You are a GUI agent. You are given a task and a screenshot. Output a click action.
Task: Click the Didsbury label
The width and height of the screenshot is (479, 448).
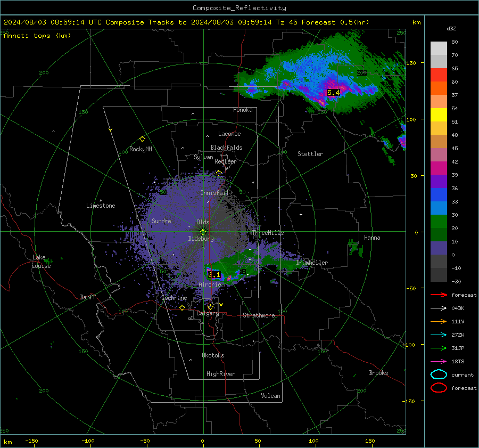(201, 239)
